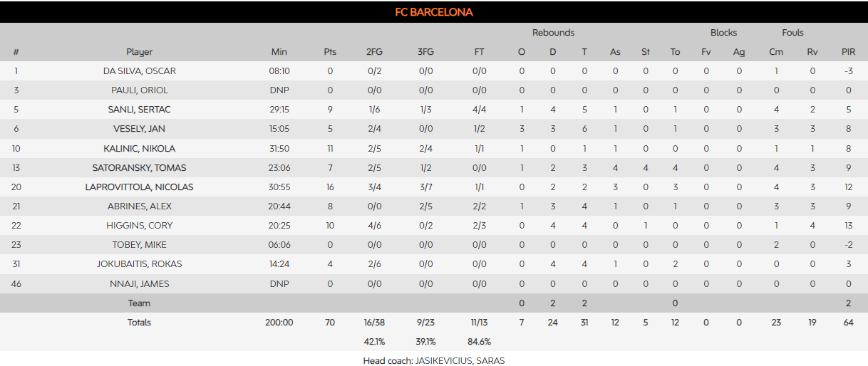
Task: Click the DA SILVA, OSCAR row name
Action: [x=139, y=71]
